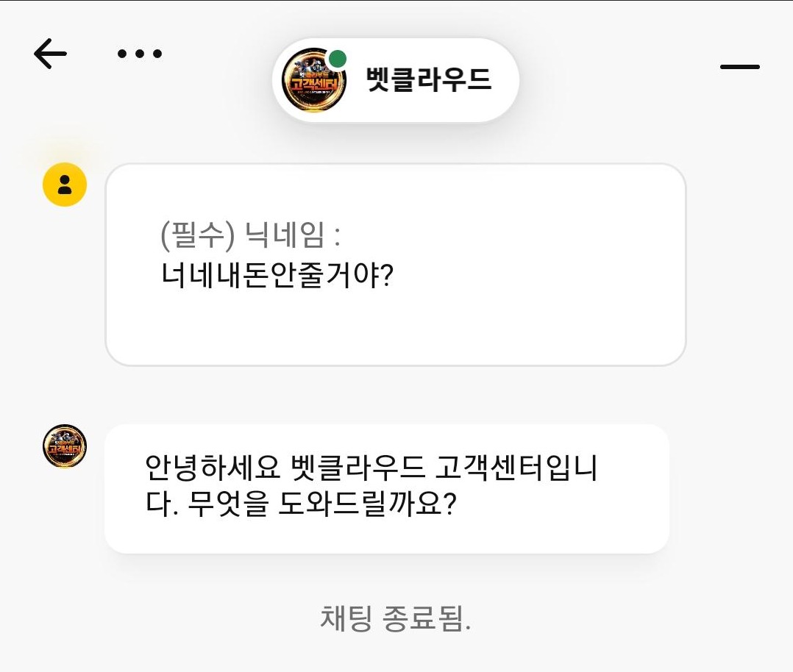Go back using the left arrow icon

click(50, 54)
